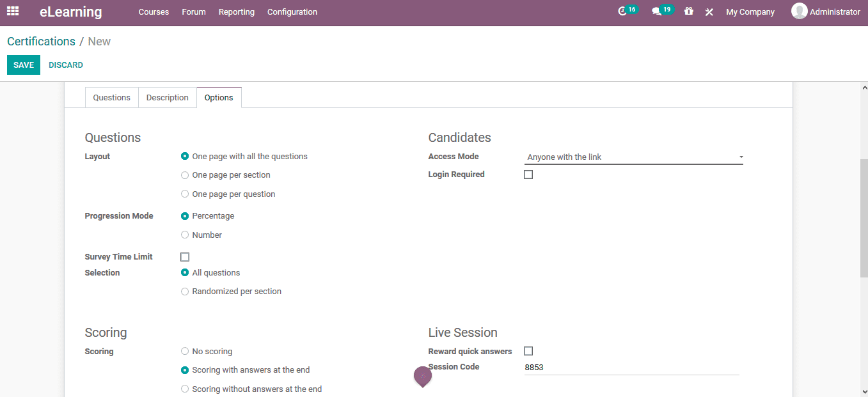Image resolution: width=868 pixels, height=397 pixels.
Task: Click the Session Code input field
Action: [631, 368]
